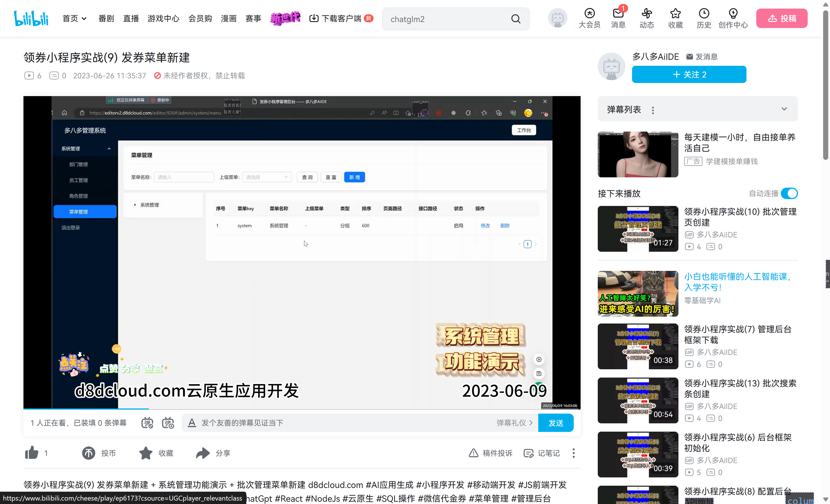The width and height of the screenshot is (830, 504).
Task: Report video via the 稿件投诉 warning icon
Action: pos(474,453)
